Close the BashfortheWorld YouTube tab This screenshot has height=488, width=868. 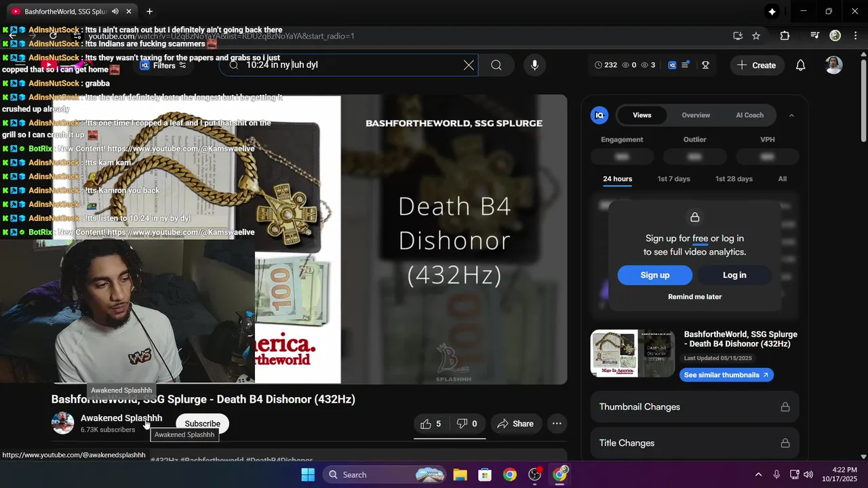coord(129,12)
